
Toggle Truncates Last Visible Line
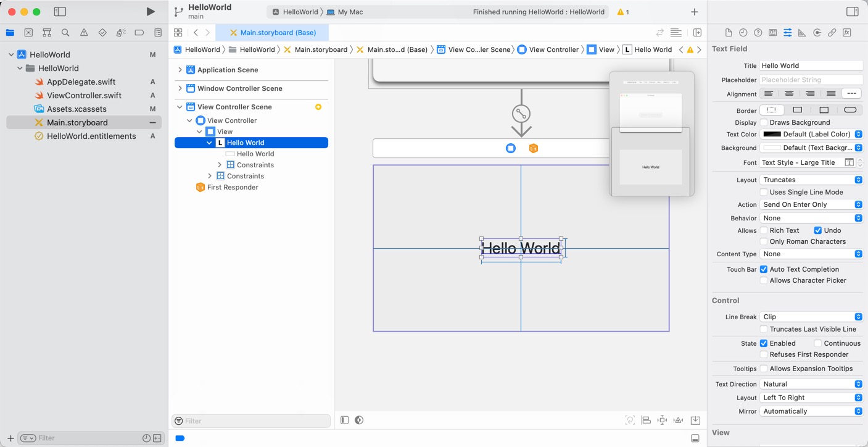point(764,329)
